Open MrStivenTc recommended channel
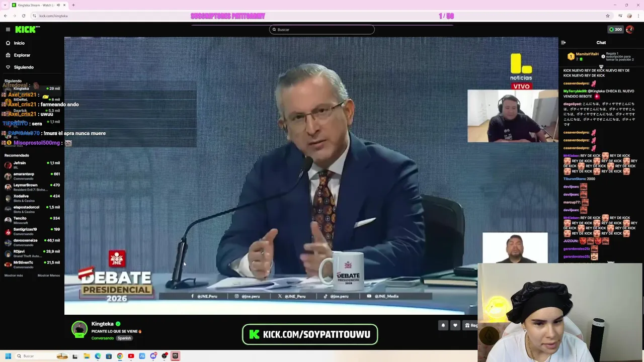644x362 pixels. (32, 264)
